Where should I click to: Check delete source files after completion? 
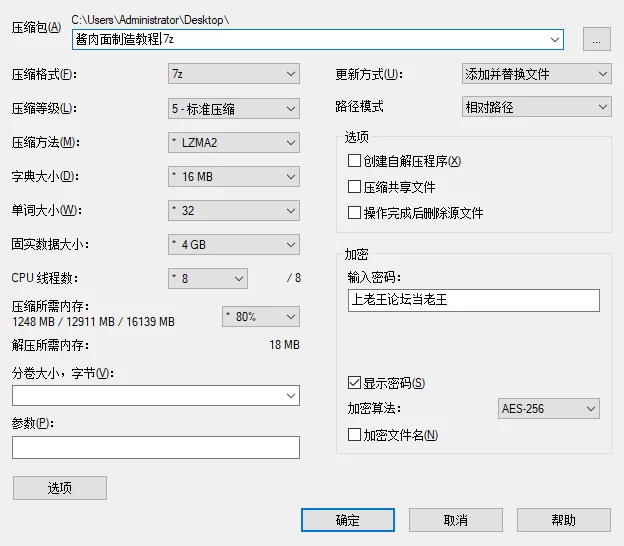[x=354, y=213]
